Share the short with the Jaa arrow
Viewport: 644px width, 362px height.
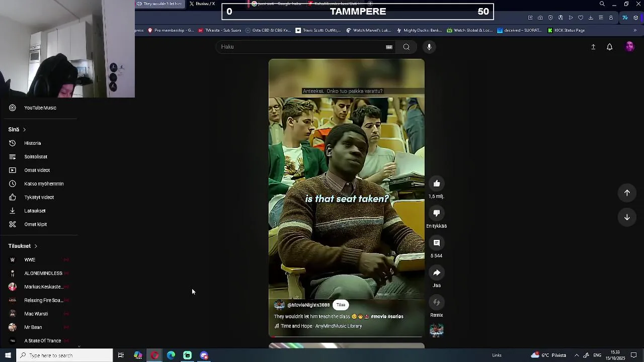(437, 273)
